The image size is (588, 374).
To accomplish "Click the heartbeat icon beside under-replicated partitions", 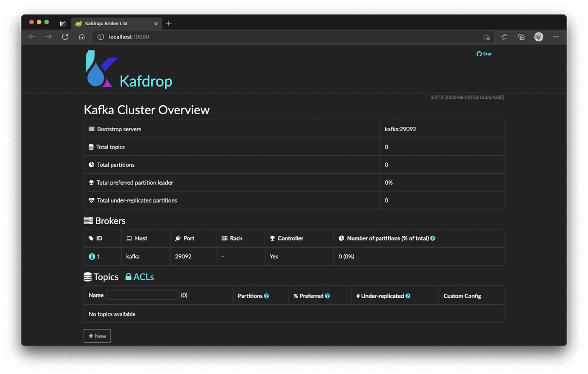I will click(91, 200).
